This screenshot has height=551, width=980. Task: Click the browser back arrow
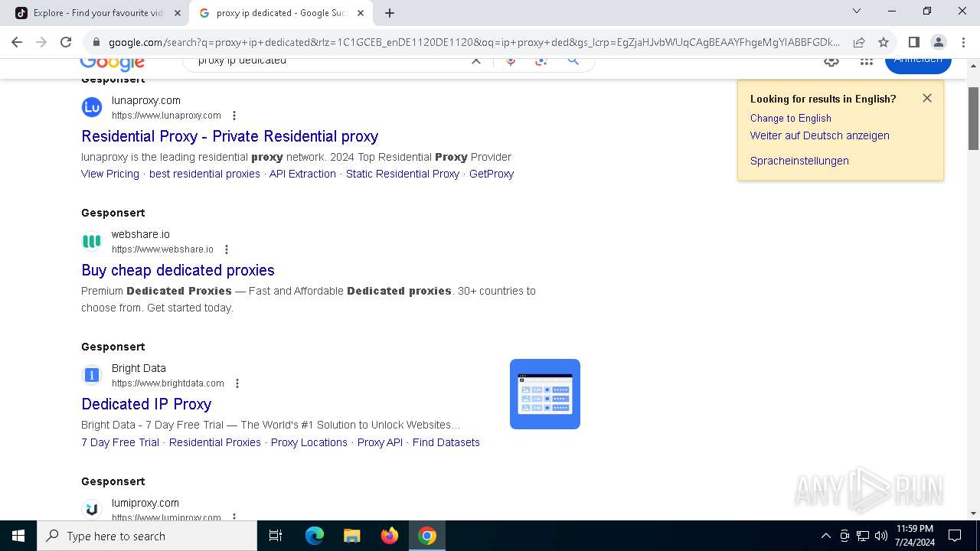coord(17,42)
